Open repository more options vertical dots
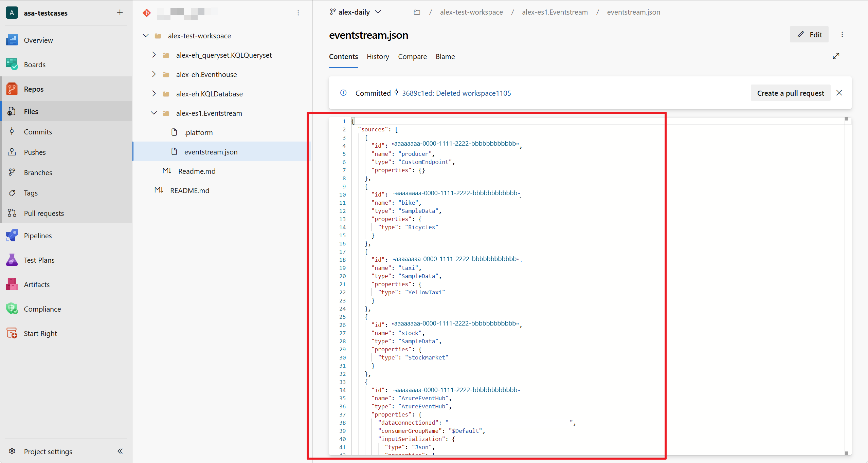This screenshot has width=868, height=463. point(298,13)
